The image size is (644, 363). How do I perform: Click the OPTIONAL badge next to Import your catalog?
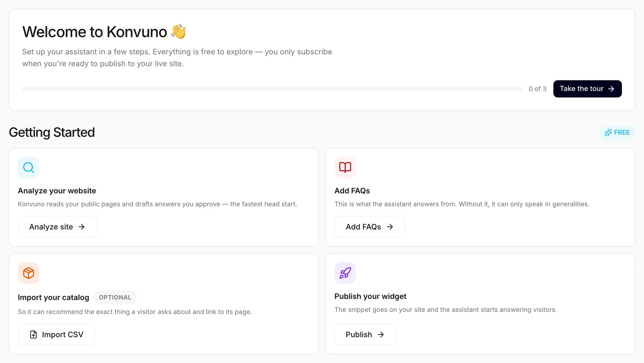[x=115, y=297]
